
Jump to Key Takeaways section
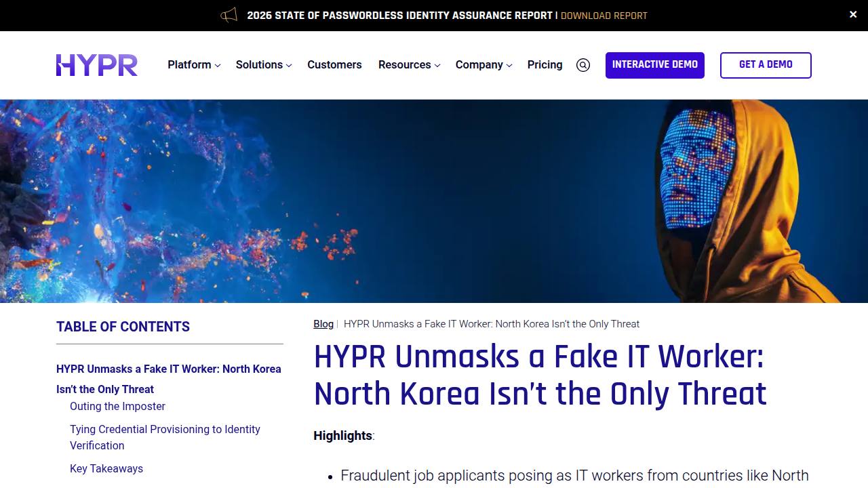(106, 468)
